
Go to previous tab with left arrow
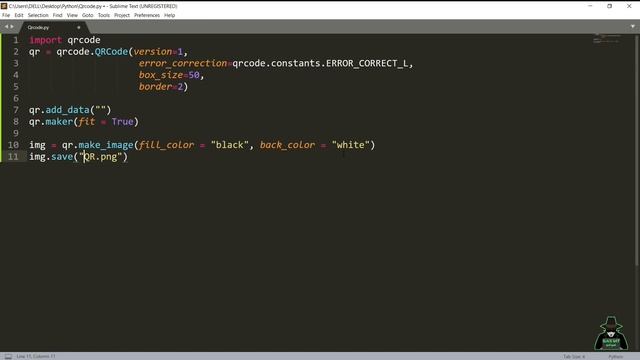(x=6, y=27)
